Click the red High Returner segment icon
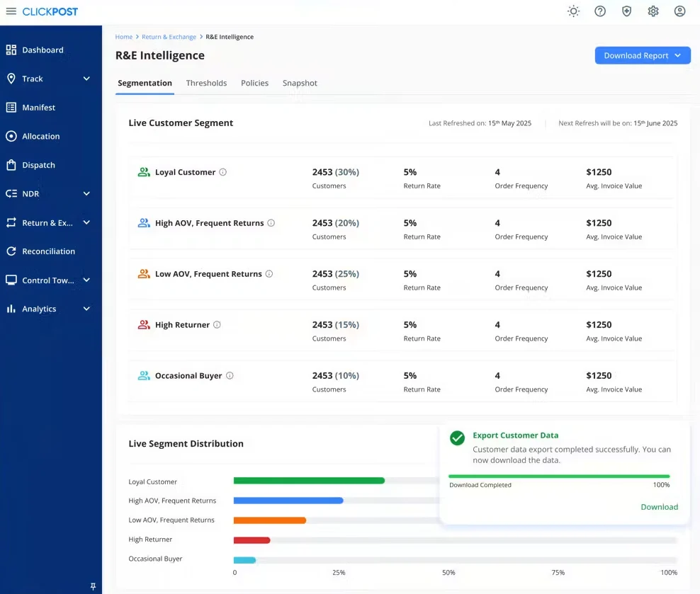Viewport: 700px width, 594px height. [144, 325]
